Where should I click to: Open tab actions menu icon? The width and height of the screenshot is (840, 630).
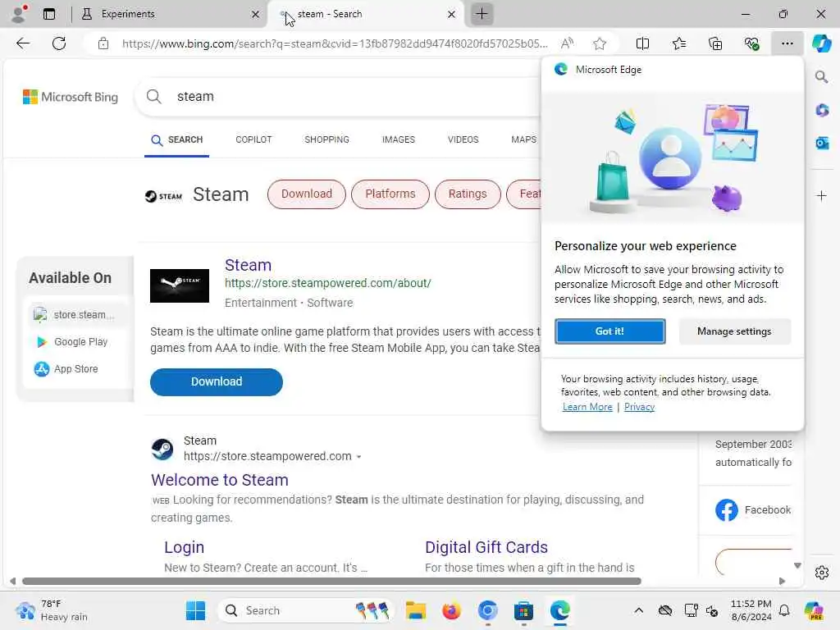49,14
